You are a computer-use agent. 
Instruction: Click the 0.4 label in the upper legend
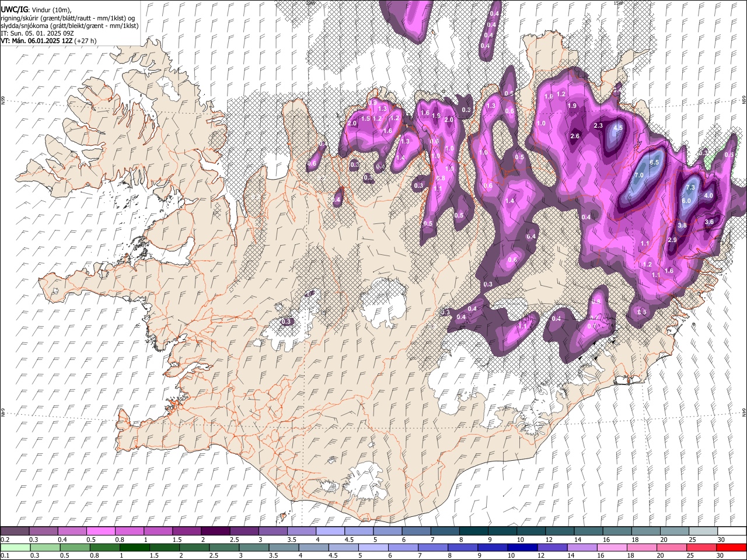point(62,540)
